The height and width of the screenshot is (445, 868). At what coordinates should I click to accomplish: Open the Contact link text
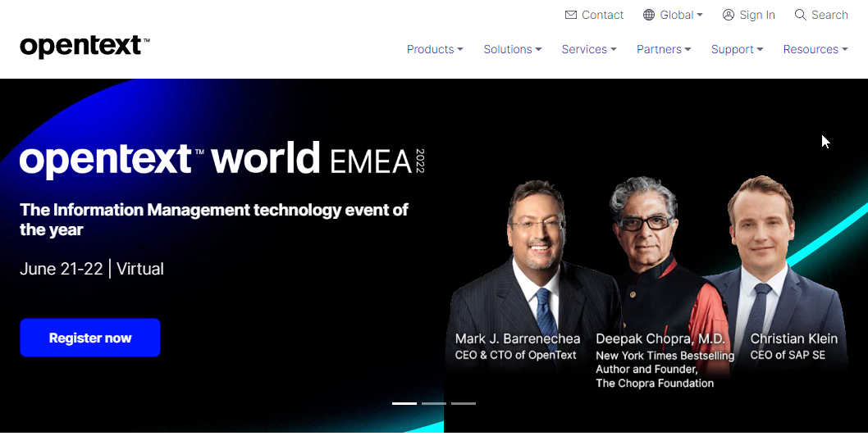pyautogui.click(x=602, y=15)
